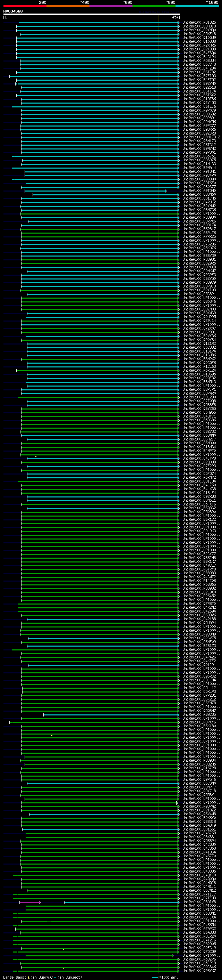Viewport: 222px width, 980px height.
Task: Select hit UniRef100_P50890
Action: coord(199,512)
